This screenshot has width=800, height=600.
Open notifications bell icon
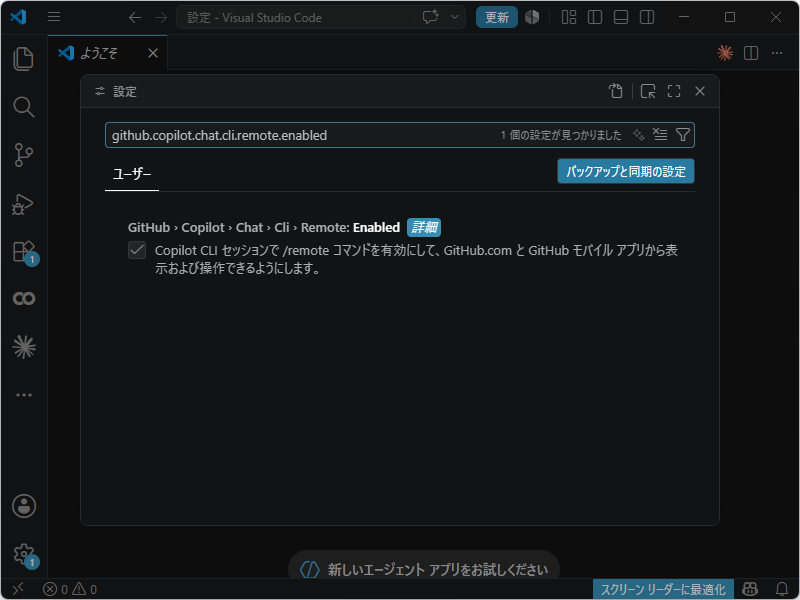(782, 589)
